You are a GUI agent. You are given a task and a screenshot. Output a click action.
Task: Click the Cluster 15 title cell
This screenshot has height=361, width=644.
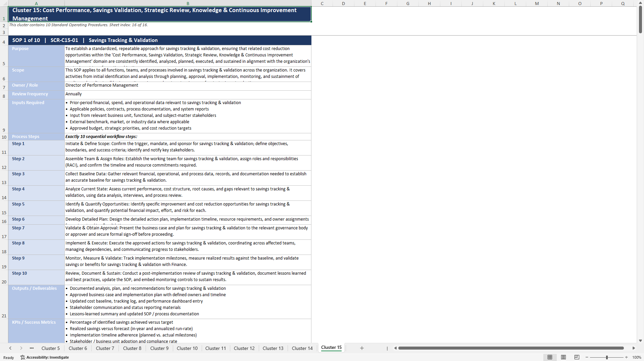(160, 14)
